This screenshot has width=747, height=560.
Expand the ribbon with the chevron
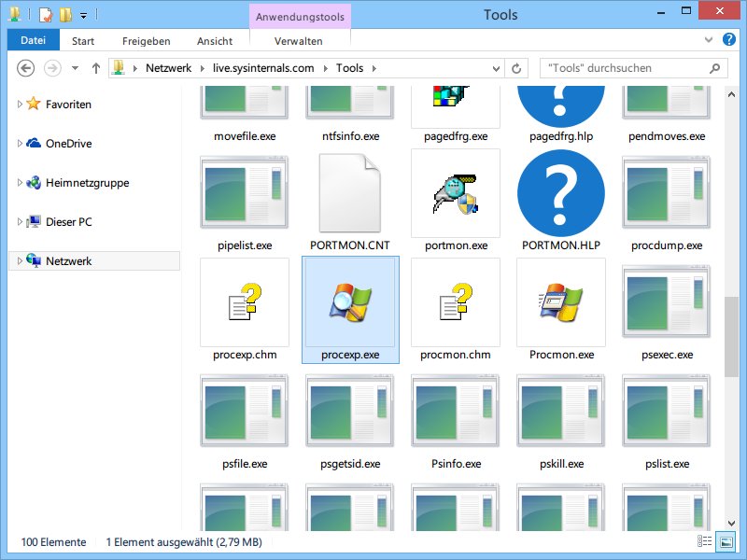pyautogui.click(x=709, y=39)
